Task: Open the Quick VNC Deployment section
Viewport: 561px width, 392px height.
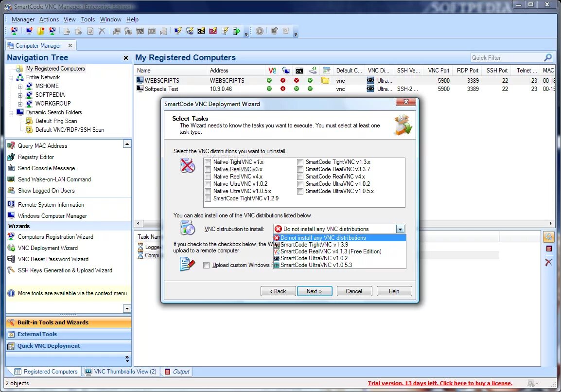Action: pyautogui.click(x=69, y=346)
